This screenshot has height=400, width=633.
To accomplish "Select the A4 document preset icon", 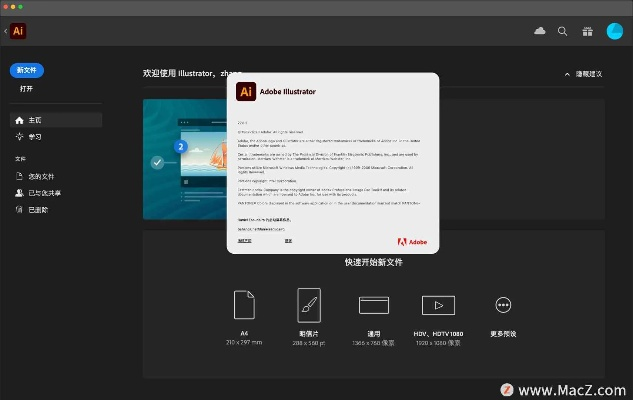I will [244, 305].
